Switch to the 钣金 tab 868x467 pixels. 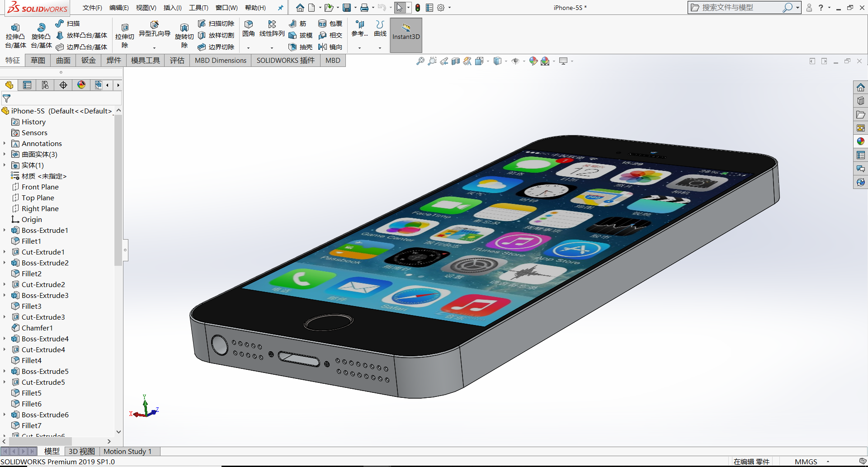[x=89, y=61]
